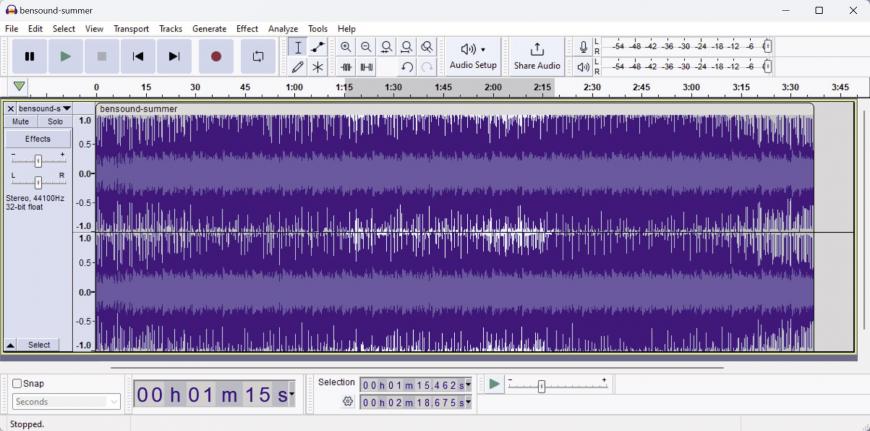Click the Redo arrow
Image resolution: width=870 pixels, height=431 pixels.
click(x=427, y=67)
